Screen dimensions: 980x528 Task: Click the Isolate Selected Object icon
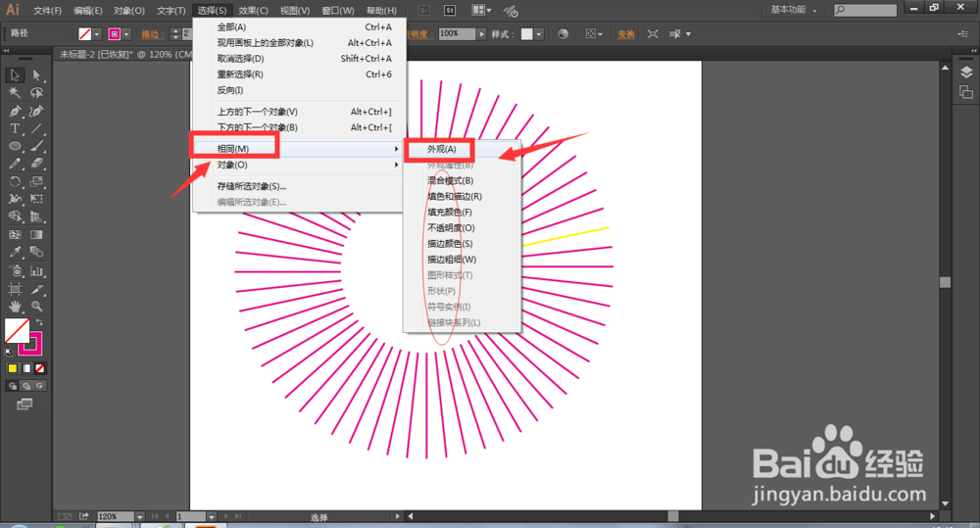653,34
